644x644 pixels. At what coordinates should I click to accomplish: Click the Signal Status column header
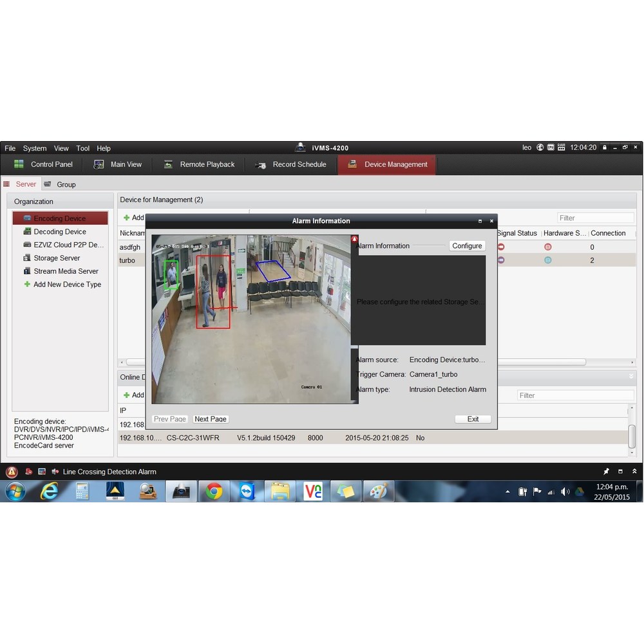point(518,233)
